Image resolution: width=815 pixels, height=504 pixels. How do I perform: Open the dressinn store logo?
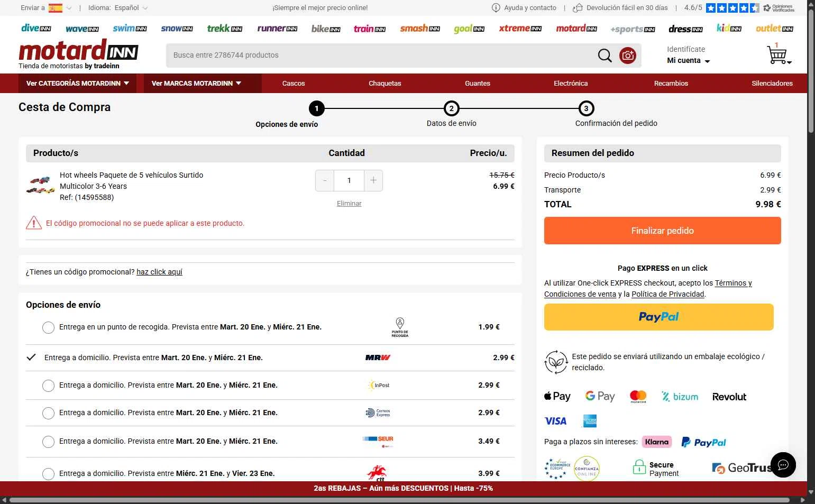point(685,29)
